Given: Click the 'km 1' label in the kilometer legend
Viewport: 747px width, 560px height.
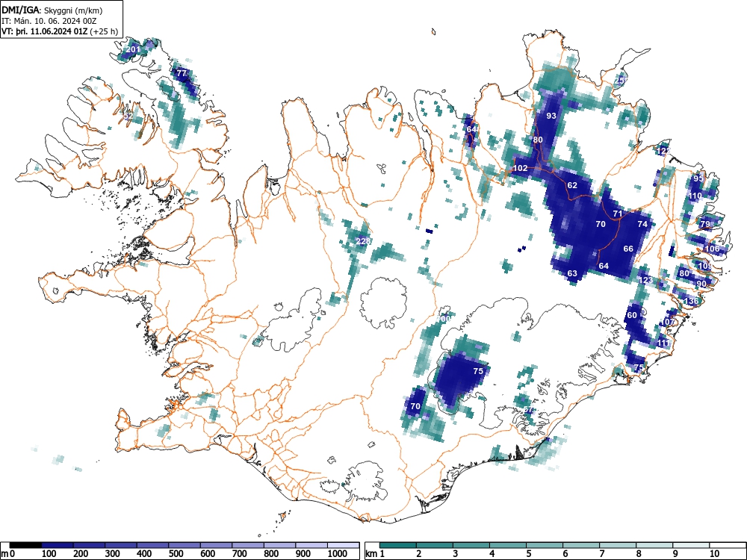Looking at the screenshot, I should [x=376, y=554].
